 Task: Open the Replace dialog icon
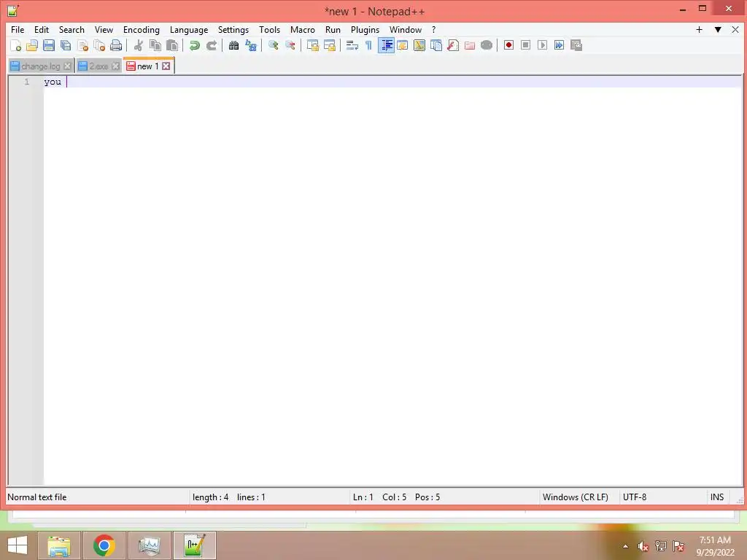pyautogui.click(x=251, y=45)
